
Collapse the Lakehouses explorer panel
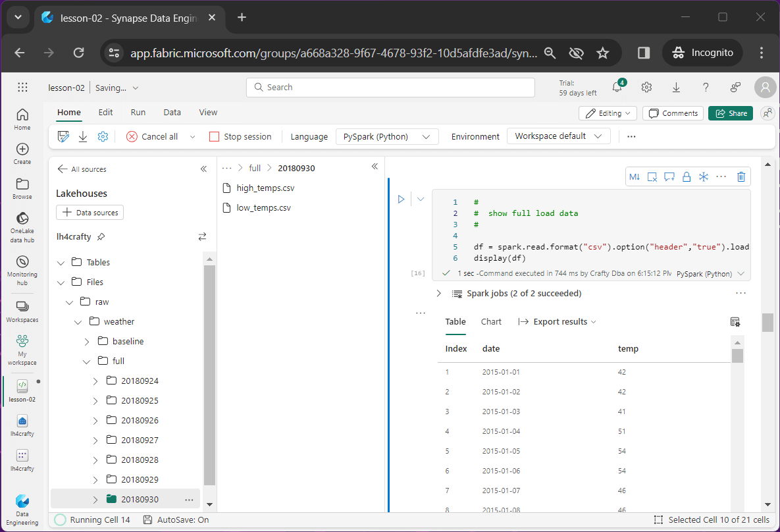(203, 169)
